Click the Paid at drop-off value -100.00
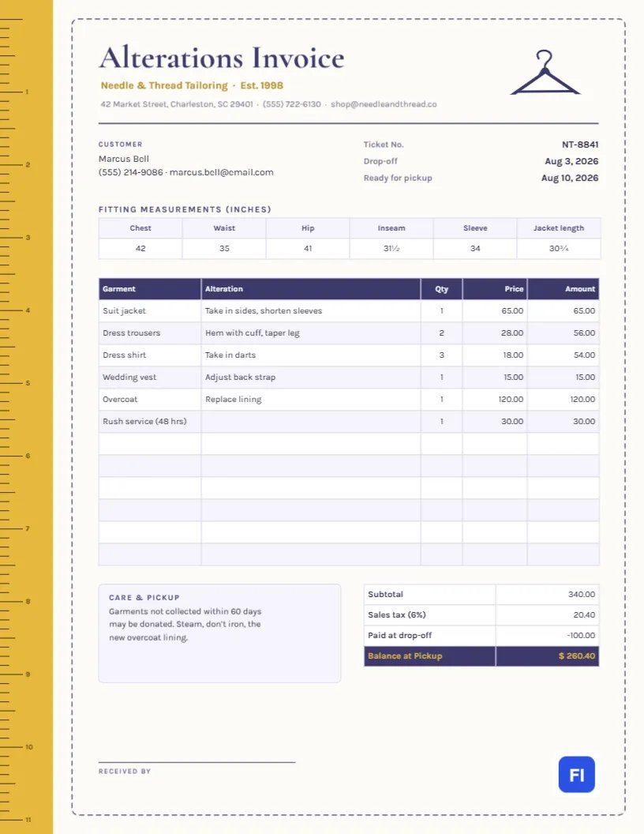The image size is (644, 834). [547, 635]
